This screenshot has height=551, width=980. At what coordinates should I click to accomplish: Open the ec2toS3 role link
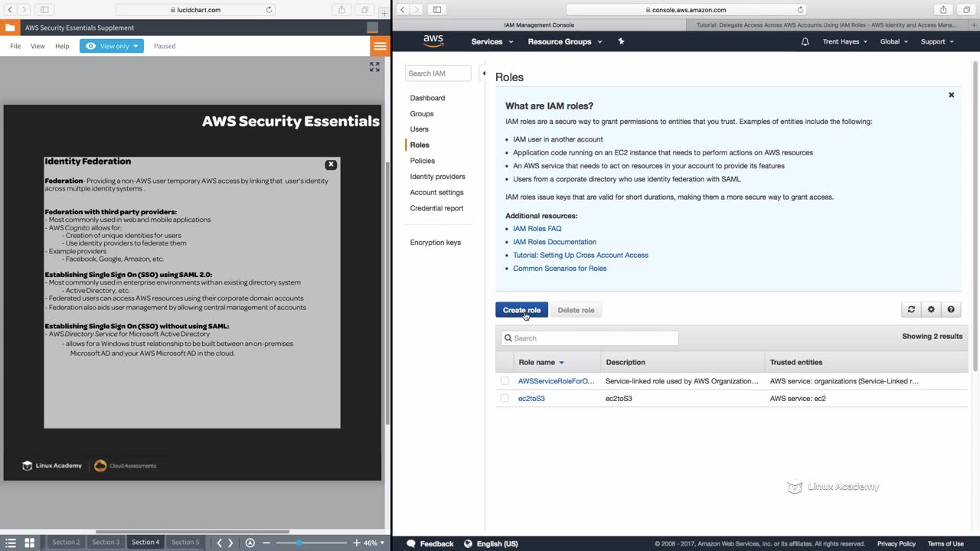click(531, 399)
